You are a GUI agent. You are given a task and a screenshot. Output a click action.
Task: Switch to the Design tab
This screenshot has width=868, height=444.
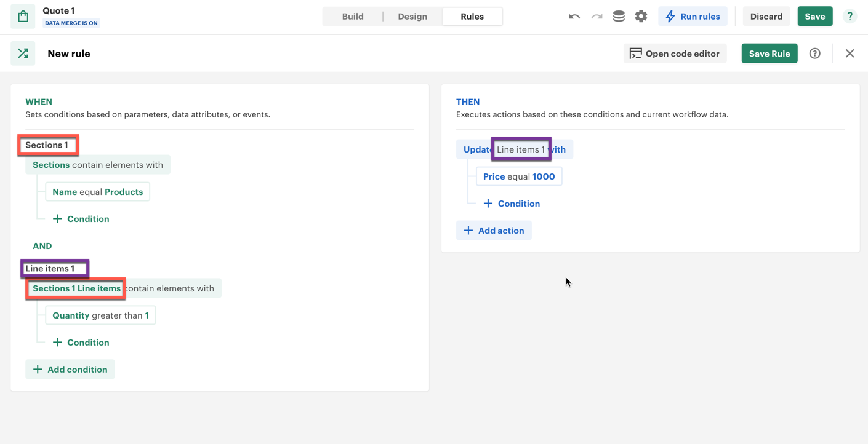(x=412, y=17)
